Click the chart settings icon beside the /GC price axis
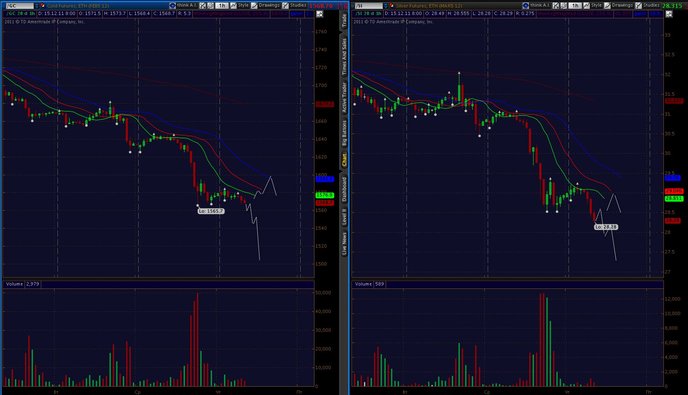The image size is (688, 395). [x=319, y=14]
